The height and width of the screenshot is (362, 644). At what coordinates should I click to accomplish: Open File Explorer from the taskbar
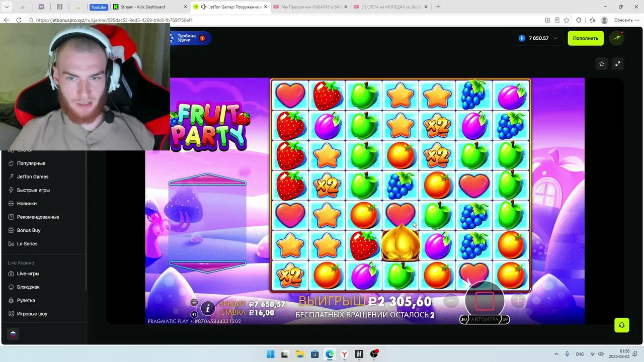coord(300,354)
